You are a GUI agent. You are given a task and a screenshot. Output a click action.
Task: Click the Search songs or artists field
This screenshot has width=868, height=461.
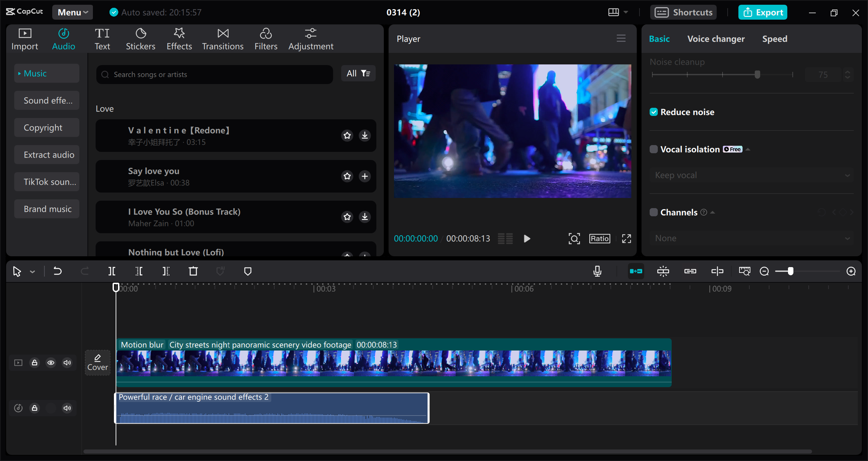pos(214,75)
